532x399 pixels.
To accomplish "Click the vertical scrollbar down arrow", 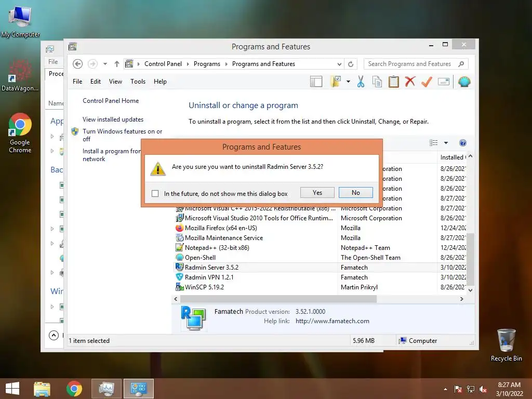I will (470, 290).
